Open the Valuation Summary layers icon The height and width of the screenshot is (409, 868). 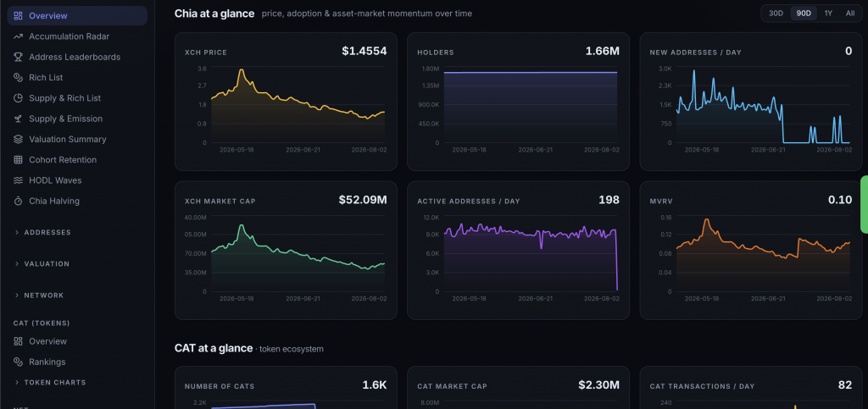point(19,139)
